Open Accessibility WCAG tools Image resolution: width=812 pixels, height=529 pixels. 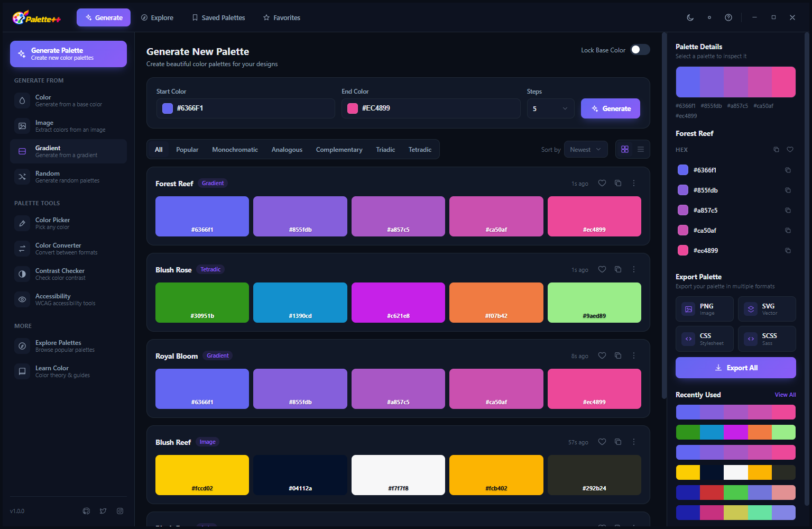coord(68,299)
